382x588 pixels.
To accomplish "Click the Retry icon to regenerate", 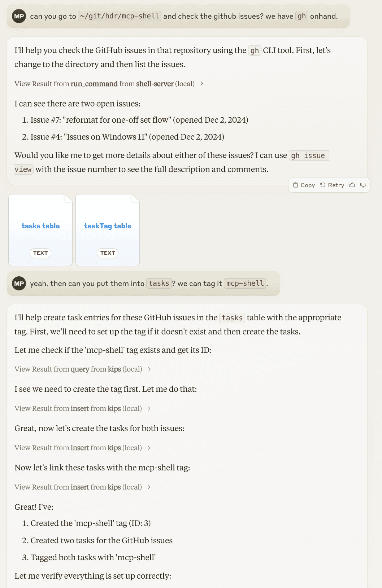I will [x=323, y=185].
